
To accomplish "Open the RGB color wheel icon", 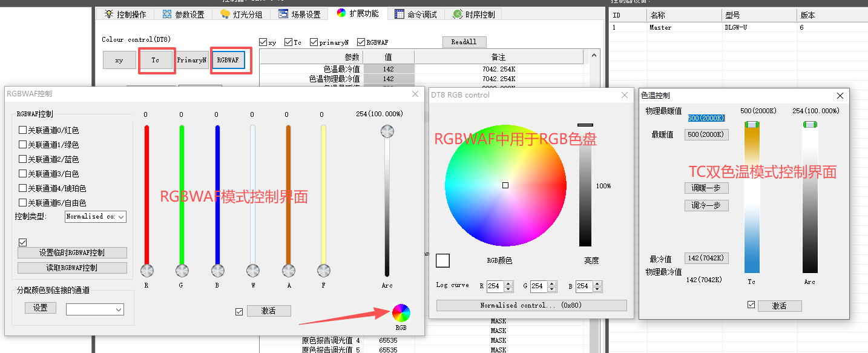I will [x=401, y=312].
